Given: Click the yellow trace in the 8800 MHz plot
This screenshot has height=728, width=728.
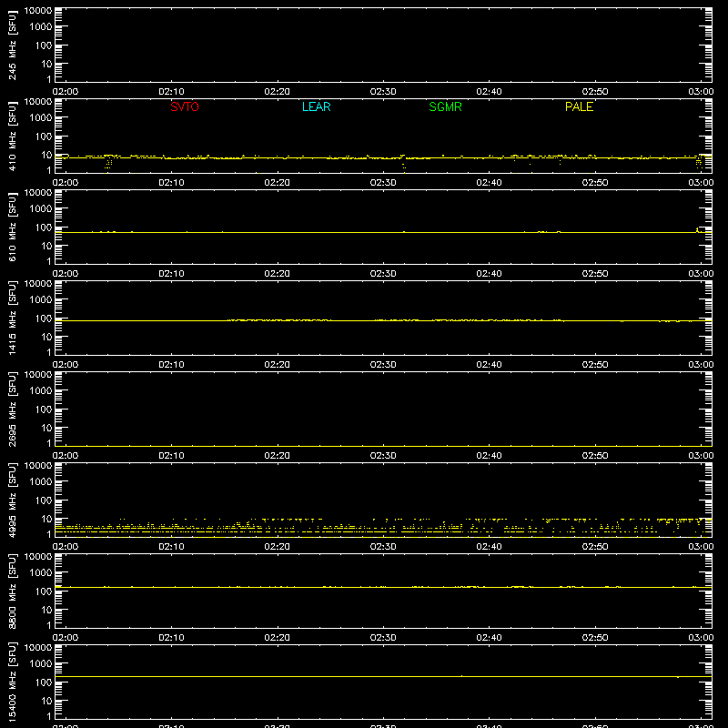Looking at the screenshot, I should [x=383, y=587].
